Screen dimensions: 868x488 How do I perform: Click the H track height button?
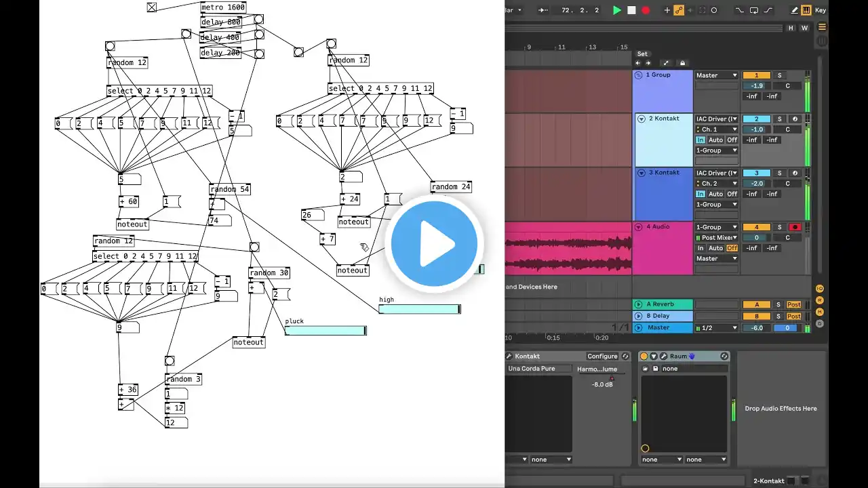(x=791, y=28)
